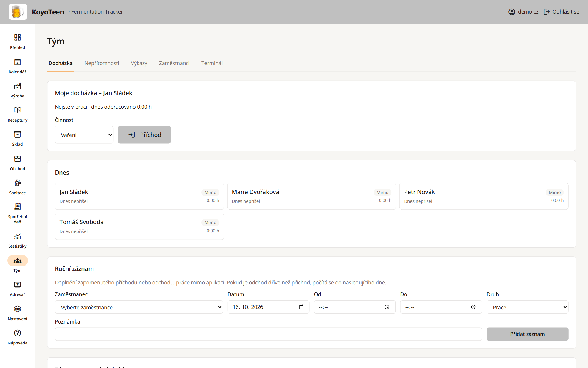Click Odhlásit se logout link

(x=561, y=12)
